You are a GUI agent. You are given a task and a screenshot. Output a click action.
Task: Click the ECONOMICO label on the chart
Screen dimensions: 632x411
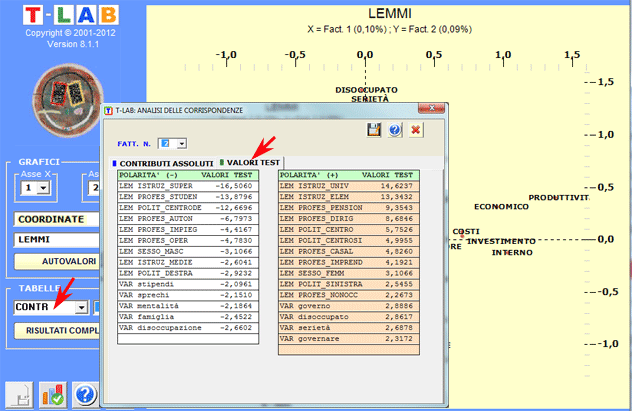click(501, 206)
